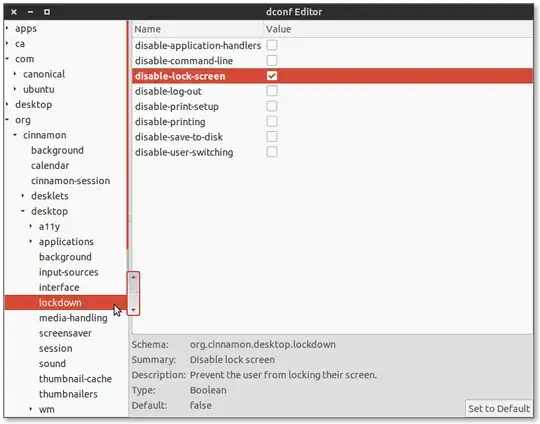Expand the ubuntu node arrow
The width and height of the screenshot is (540, 424).
pyautogui.click(x=15, y=89)
